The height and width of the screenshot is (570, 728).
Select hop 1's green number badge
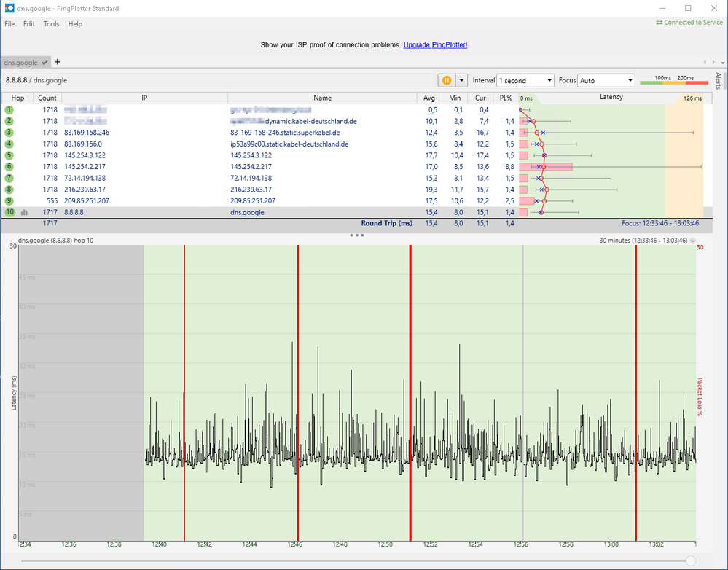(x=8, y=109)
